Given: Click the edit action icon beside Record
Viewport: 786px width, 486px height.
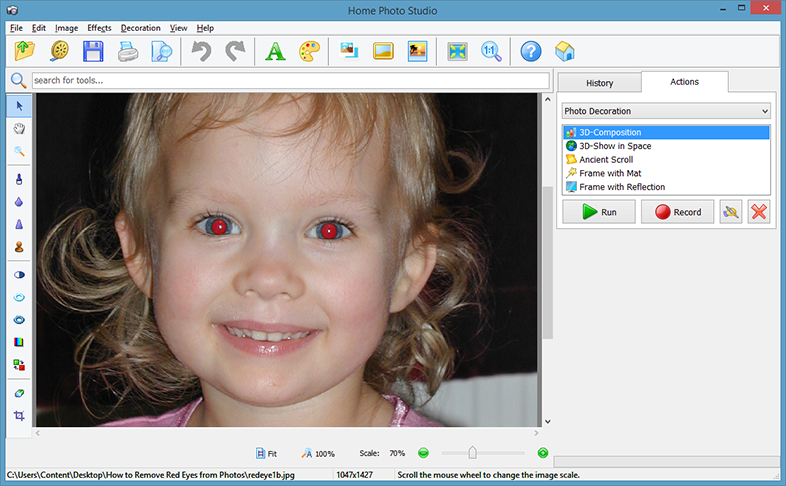Looking at the screenshot, I should point(731,212).
